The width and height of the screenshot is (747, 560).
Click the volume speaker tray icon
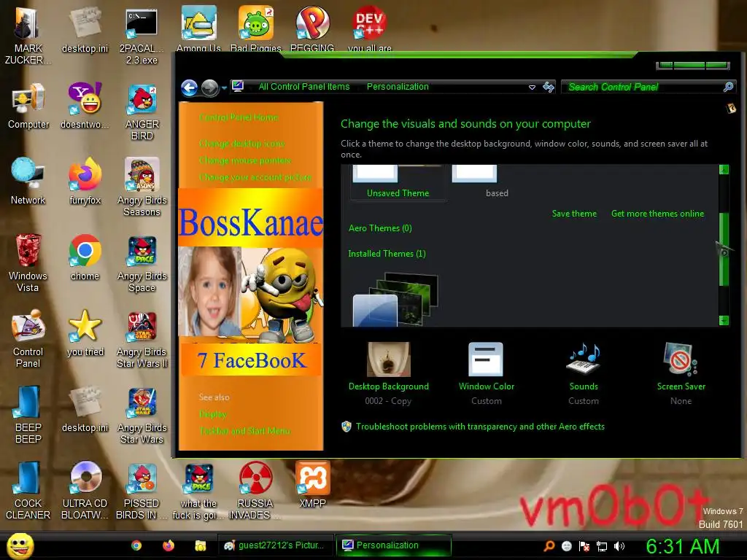tap(619, 546)
